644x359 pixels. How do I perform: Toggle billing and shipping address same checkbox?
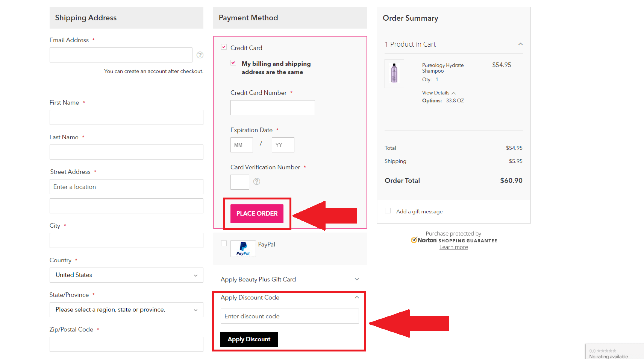[233, 63]
